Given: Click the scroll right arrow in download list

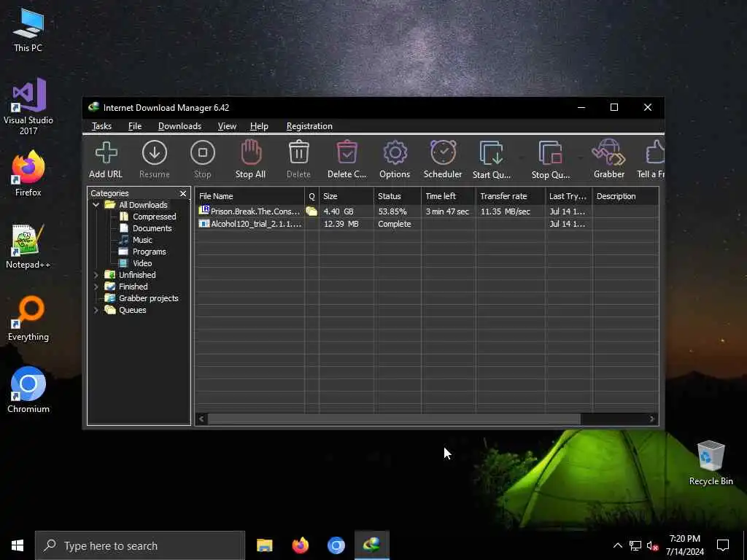Looking at the screenshot, I should 652,419.
